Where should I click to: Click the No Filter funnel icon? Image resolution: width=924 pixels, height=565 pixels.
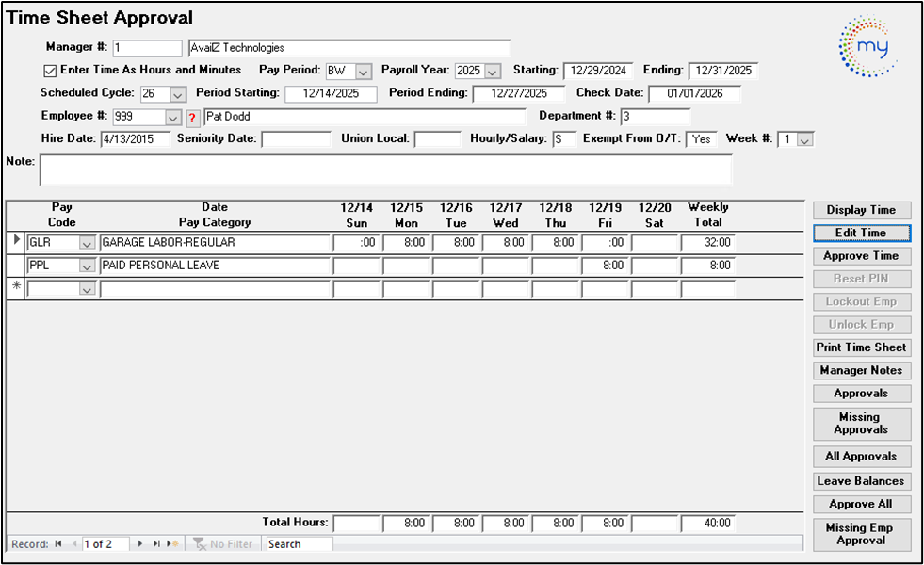tap(199, 544)
